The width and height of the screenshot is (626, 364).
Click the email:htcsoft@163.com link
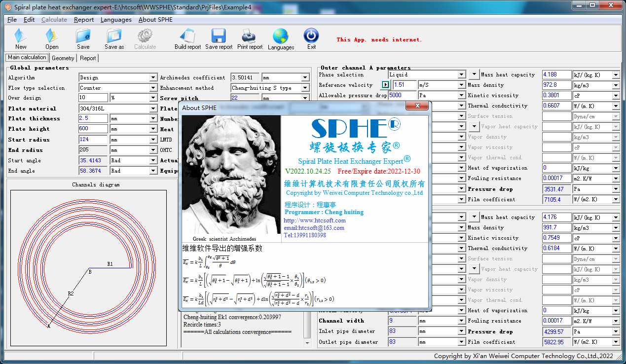coord(314,228)
